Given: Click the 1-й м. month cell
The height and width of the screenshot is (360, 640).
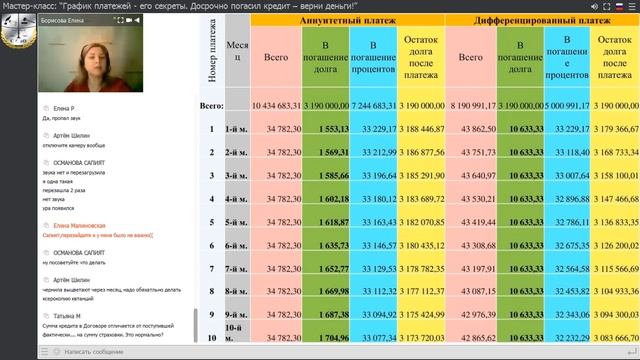Looking at the screenshot, I should tap(236, 129).
